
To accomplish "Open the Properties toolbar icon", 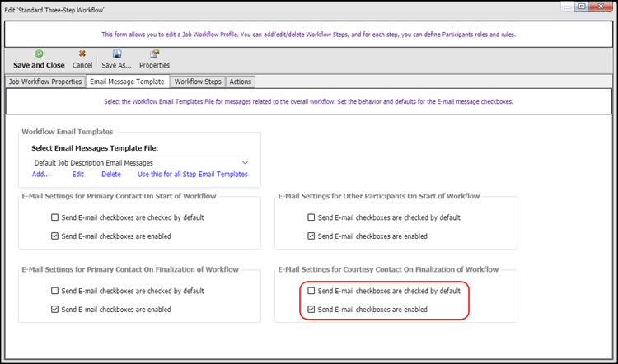I will coord(155,54).
